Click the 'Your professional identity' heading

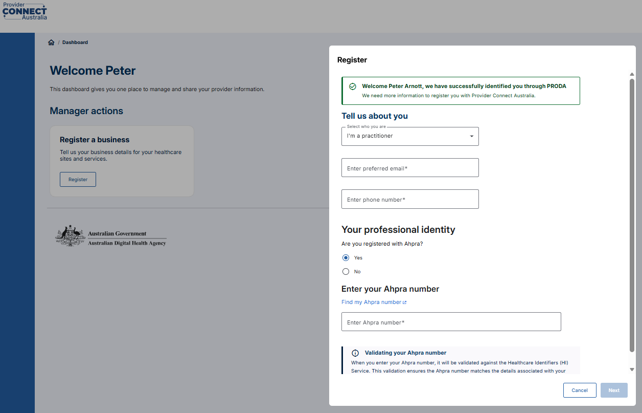pos(398,230)
